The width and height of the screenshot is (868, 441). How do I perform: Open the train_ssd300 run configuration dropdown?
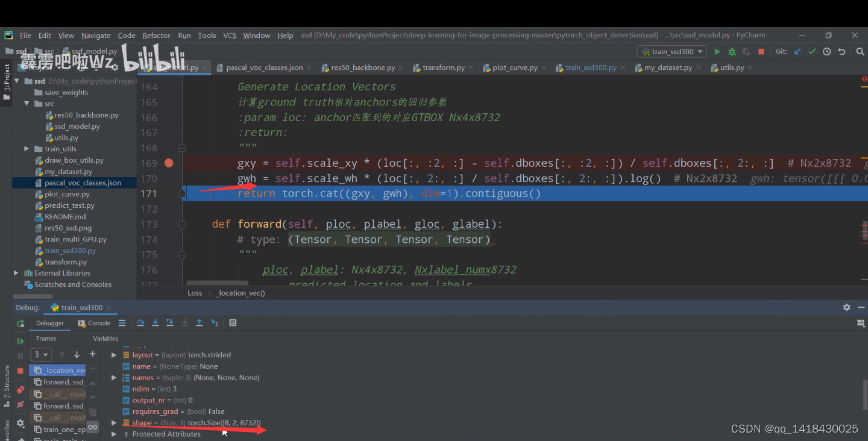672,52
